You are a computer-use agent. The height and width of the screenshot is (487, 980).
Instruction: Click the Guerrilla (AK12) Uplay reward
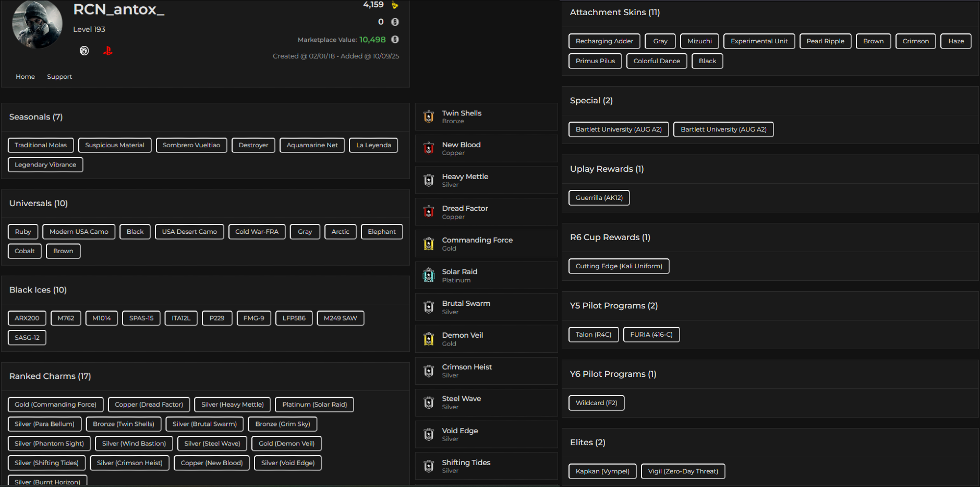pyautogui.click(x=599, y=198)
